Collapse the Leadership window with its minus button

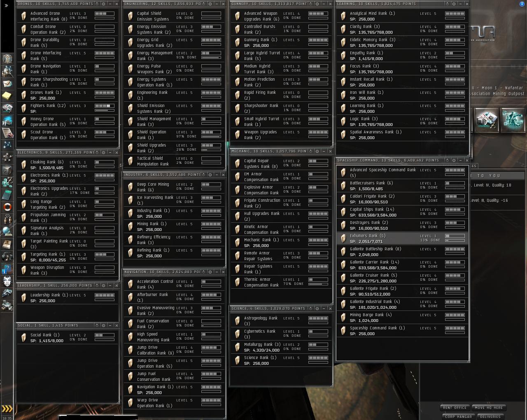click(x=110, y=285)
